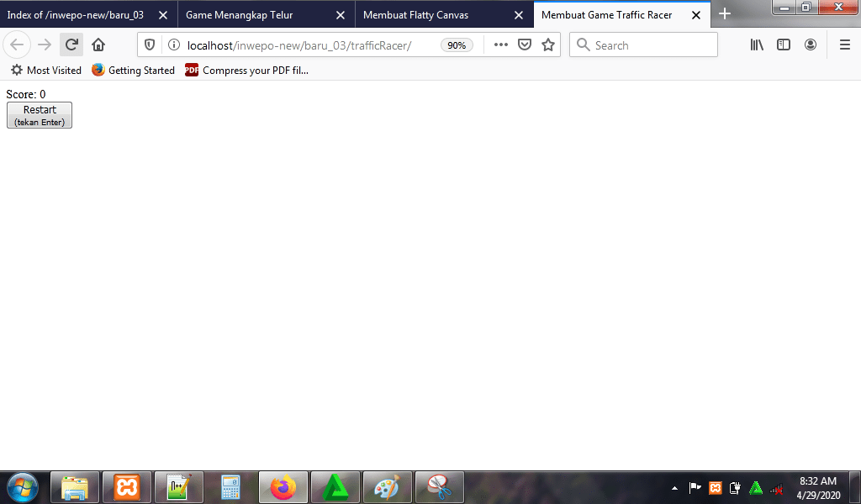Click the XAMPP tray icon
The image size is (861, 504).
point(715,487)
